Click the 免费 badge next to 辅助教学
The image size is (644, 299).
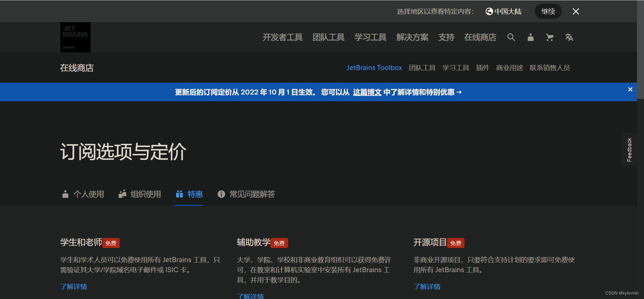coord(279,243)
